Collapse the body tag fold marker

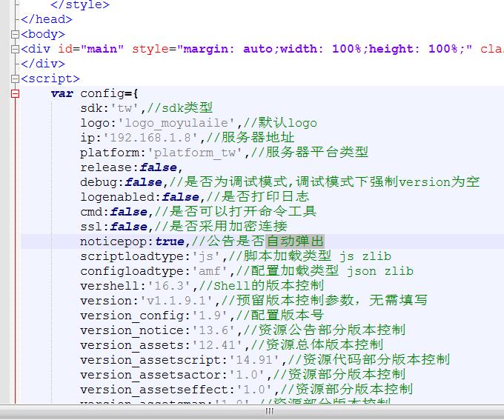pos(15,34)
